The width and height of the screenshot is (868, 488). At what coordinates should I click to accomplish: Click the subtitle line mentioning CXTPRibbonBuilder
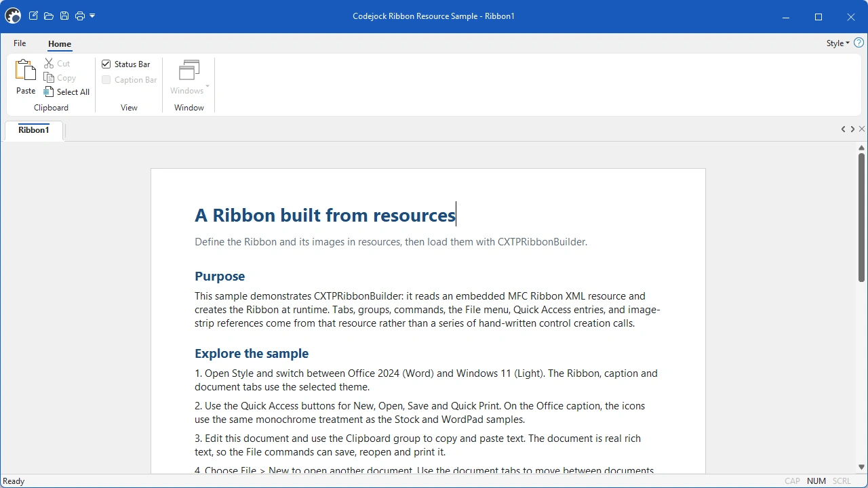pyautogui.click(x=391, y=241)
